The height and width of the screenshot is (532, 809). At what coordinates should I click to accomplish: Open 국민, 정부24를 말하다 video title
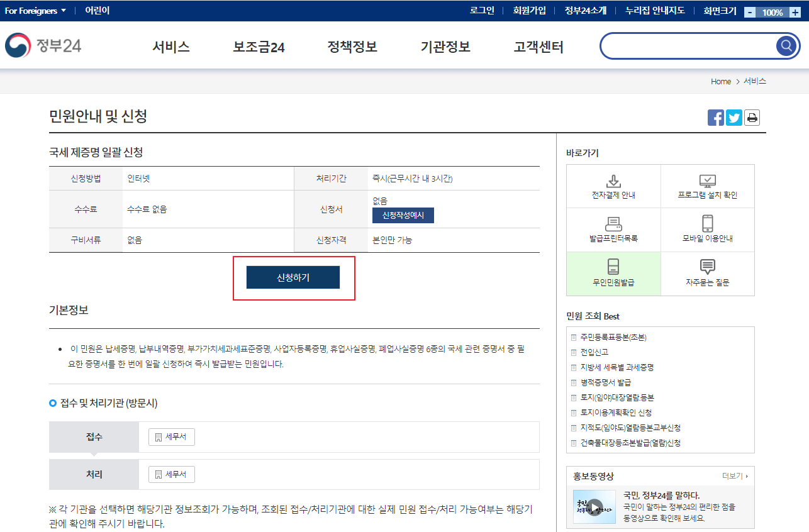662,496
